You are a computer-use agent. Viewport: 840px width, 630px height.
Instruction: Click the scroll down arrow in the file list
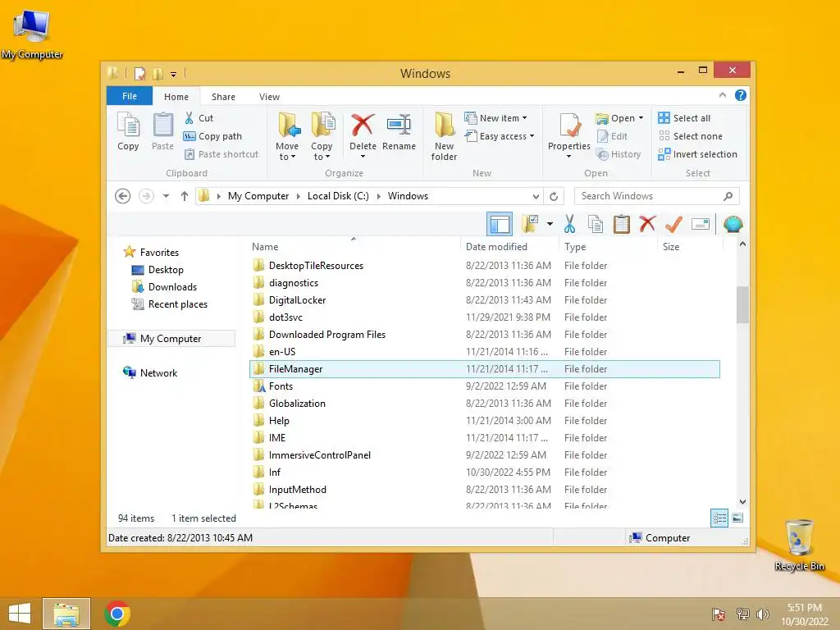(742, 502)
